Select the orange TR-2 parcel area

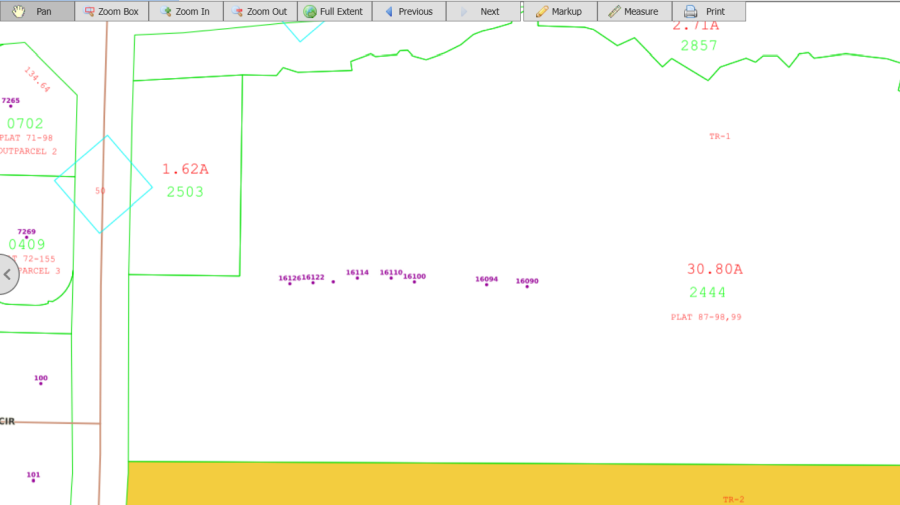(x=500, y=485)
